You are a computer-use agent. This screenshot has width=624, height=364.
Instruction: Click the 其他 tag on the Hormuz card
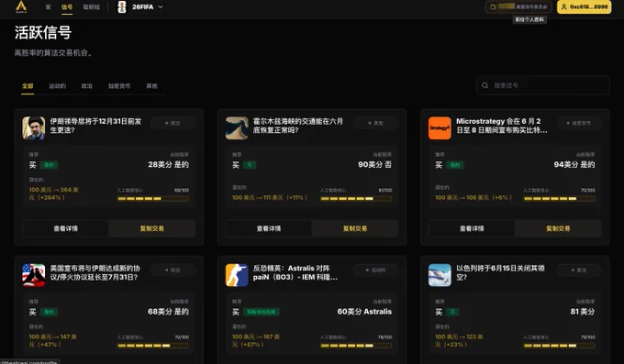click(x=375, y=124)
